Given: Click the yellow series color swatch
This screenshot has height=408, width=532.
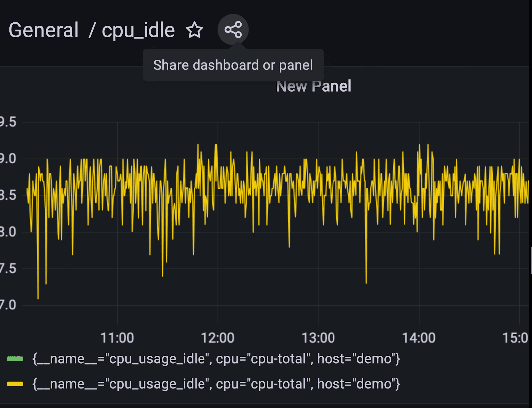Looking at the screenshot, I should (15, 384).
